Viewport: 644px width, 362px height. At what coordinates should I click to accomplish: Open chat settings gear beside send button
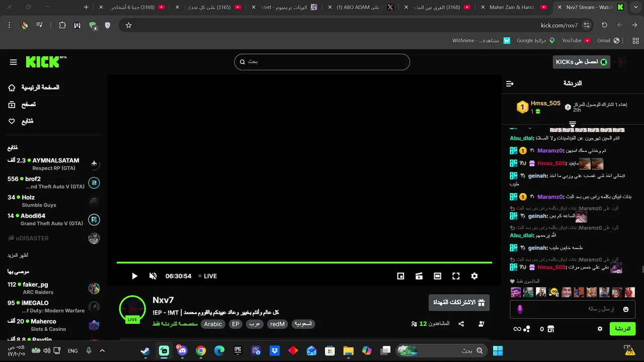(600, 329)
